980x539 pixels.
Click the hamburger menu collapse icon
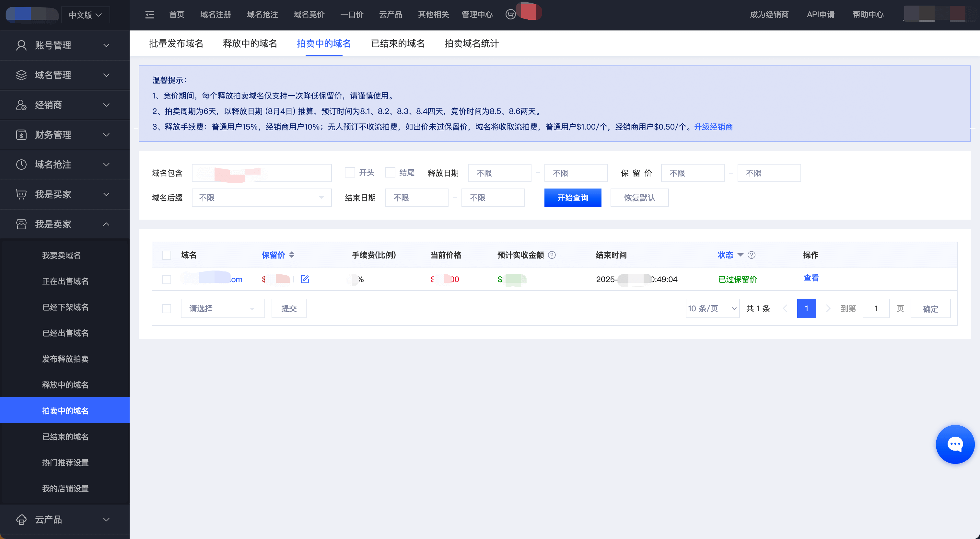click(149, 15)
